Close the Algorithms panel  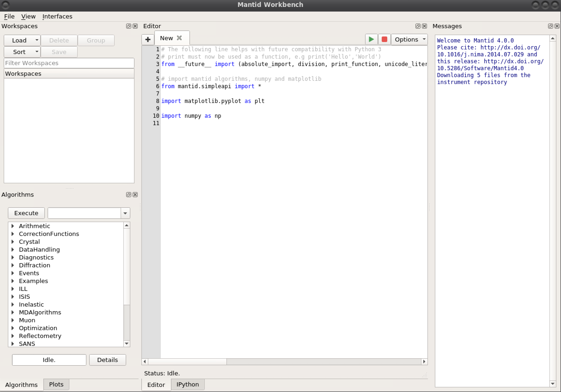click(135, 195)
